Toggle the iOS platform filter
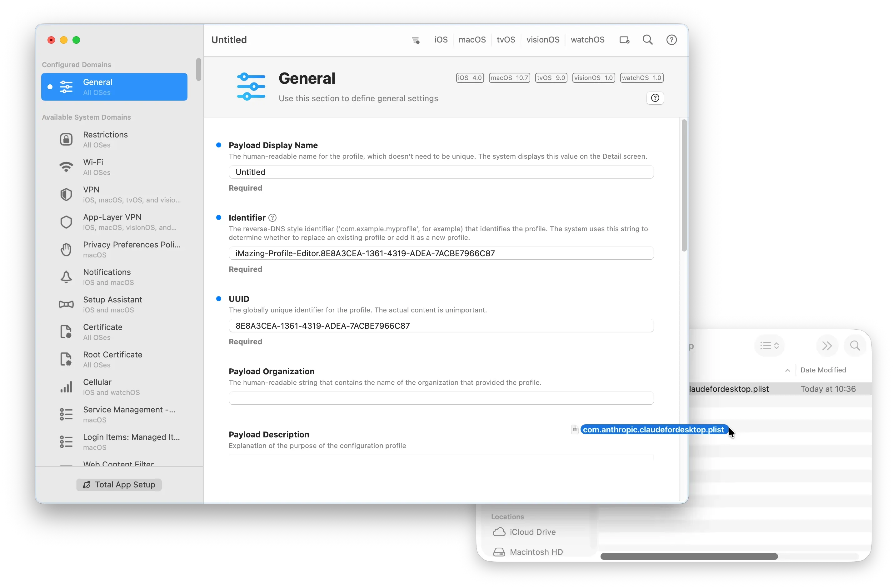893x588 pixels. tap(441, 40)
